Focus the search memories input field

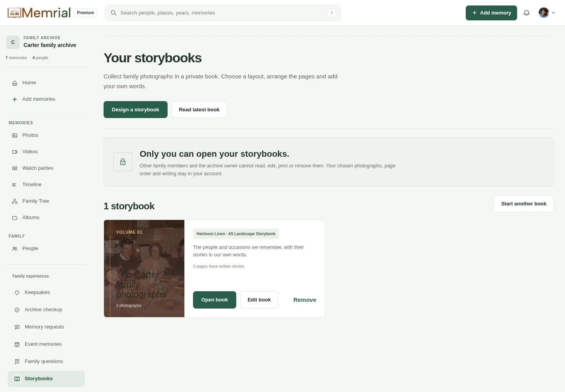click(x=223, y=13)
